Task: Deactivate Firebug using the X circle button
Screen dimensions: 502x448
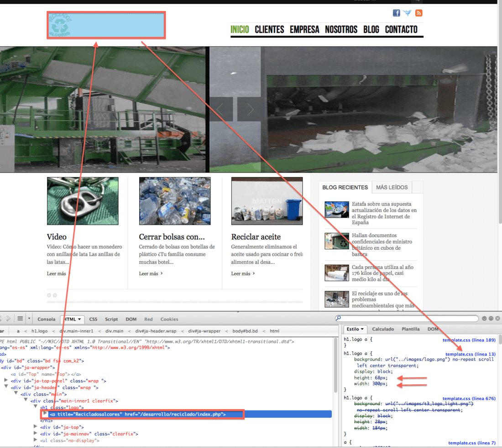Action: [x=497, y=319]
